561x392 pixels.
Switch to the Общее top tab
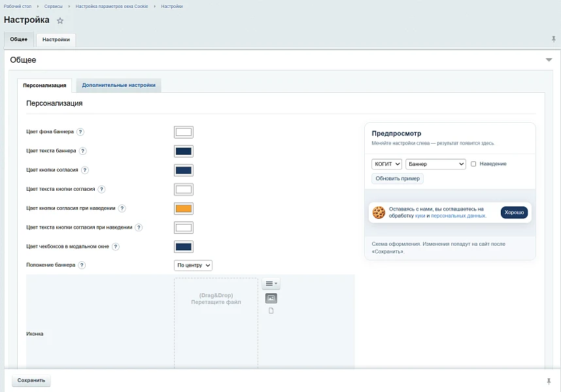18,39
